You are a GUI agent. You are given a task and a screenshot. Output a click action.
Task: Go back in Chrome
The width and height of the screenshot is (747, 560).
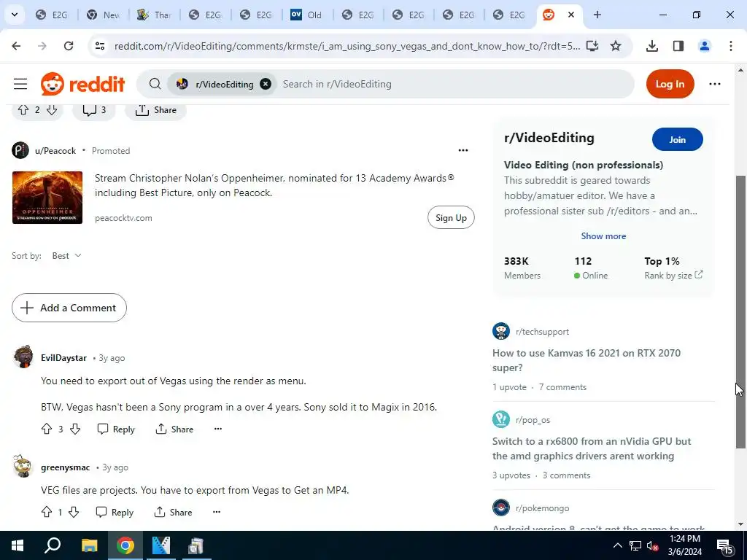pos(16,46)
